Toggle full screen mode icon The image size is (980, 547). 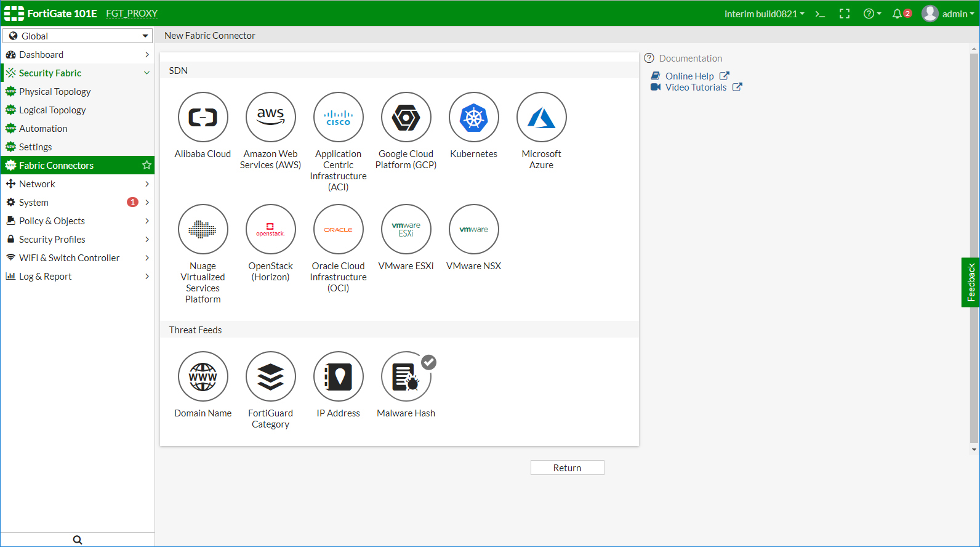point(845,14)
